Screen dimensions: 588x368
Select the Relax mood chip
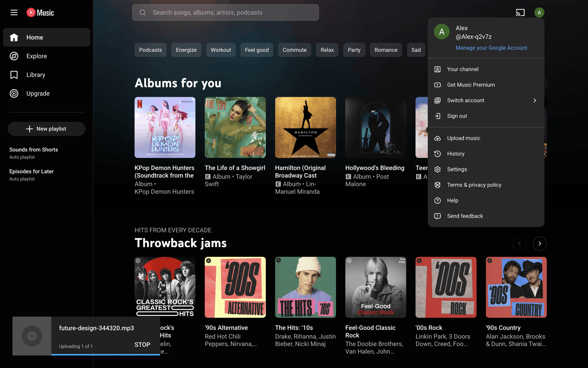click(327, 50)
